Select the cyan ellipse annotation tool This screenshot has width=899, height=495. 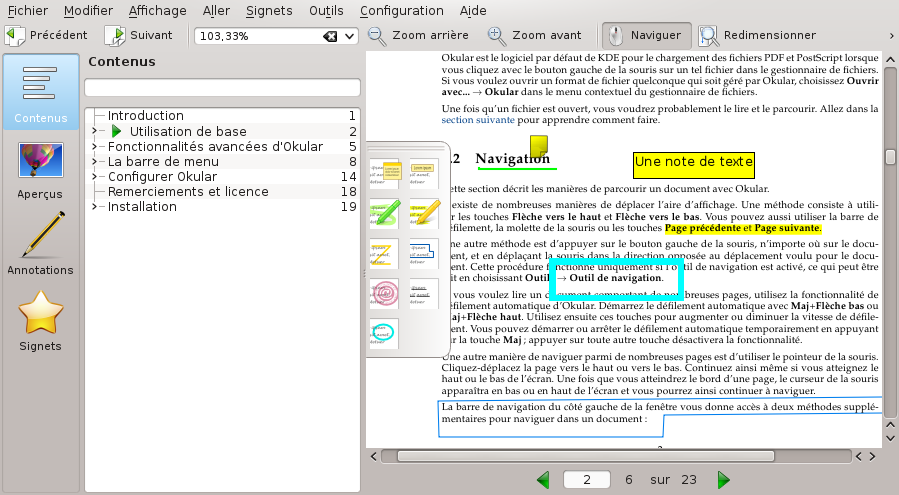pos(385,332)
